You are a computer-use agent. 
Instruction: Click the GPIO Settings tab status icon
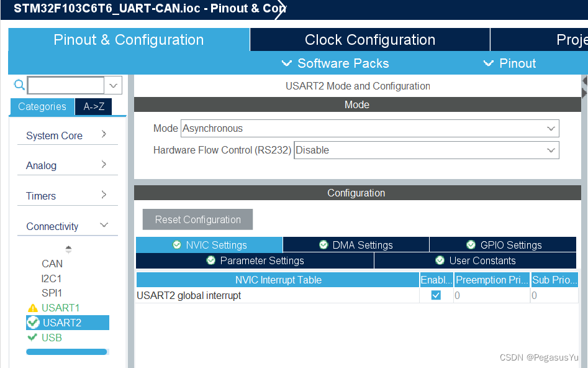tap(471, 245)
